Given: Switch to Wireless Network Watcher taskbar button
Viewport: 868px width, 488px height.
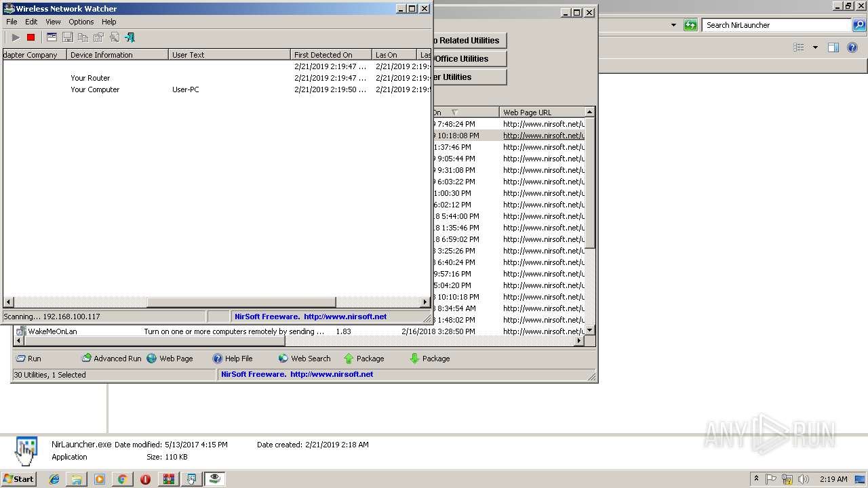Looking at the screenshot, I should (215, 479).
